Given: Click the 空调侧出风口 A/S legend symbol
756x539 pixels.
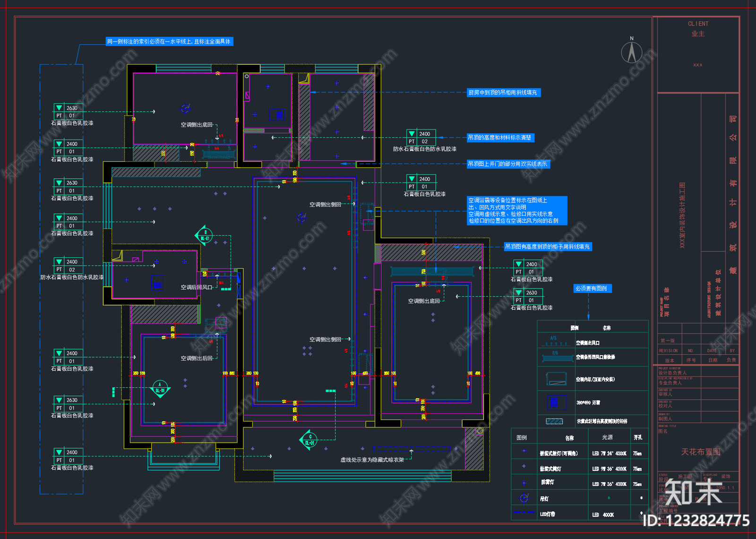Looking at the screenshot, I should pyautogui.click(x=555, y=340).
